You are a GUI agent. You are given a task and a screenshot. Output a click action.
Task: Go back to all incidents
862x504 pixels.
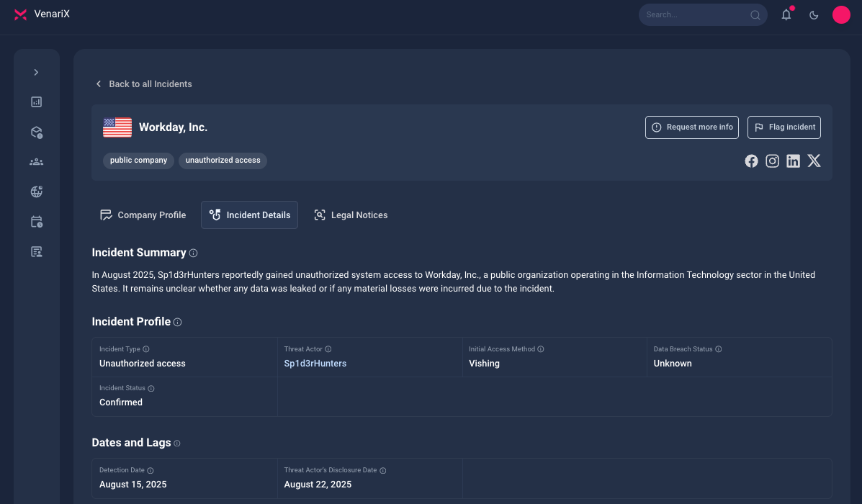point(144,84)
